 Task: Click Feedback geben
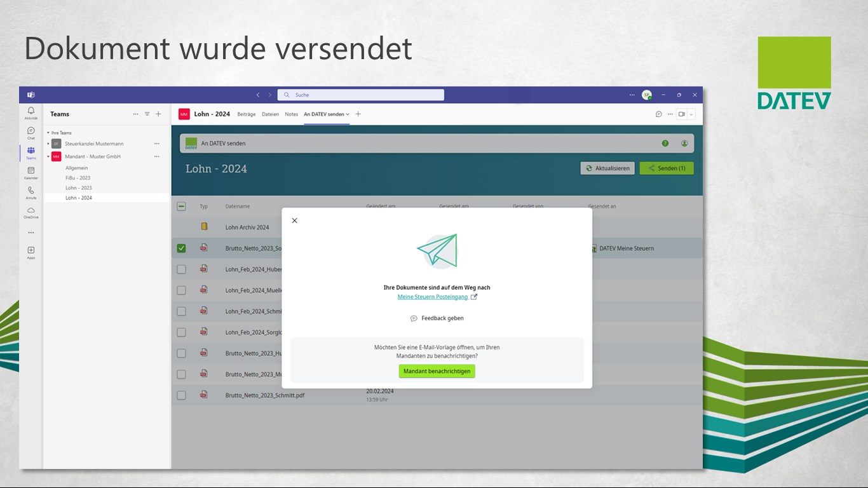tap(437, 318)
